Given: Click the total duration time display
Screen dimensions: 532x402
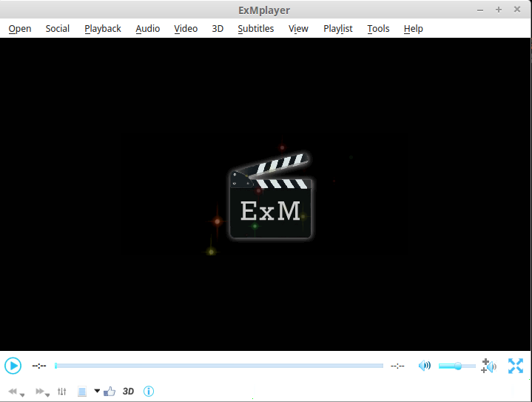Looking at the screenshot, I should (397, 366).
